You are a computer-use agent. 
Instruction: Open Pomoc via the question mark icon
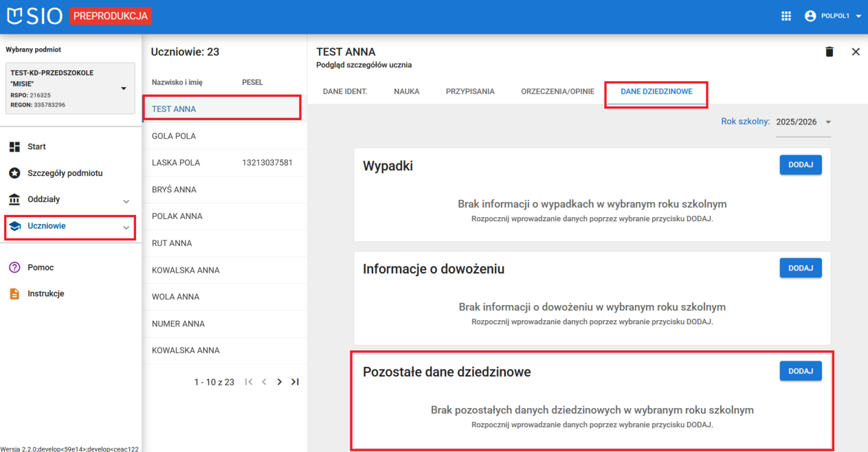(x=14, y=267)
